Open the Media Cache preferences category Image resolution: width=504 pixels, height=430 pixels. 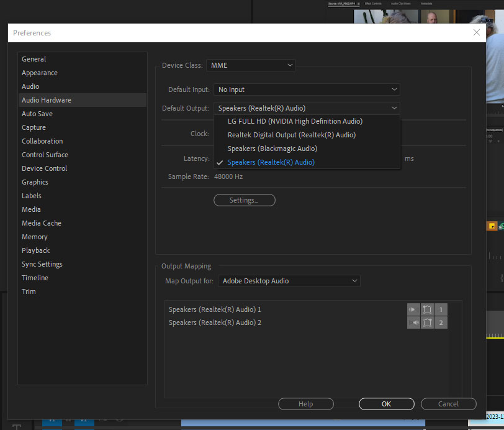point(42,223)
